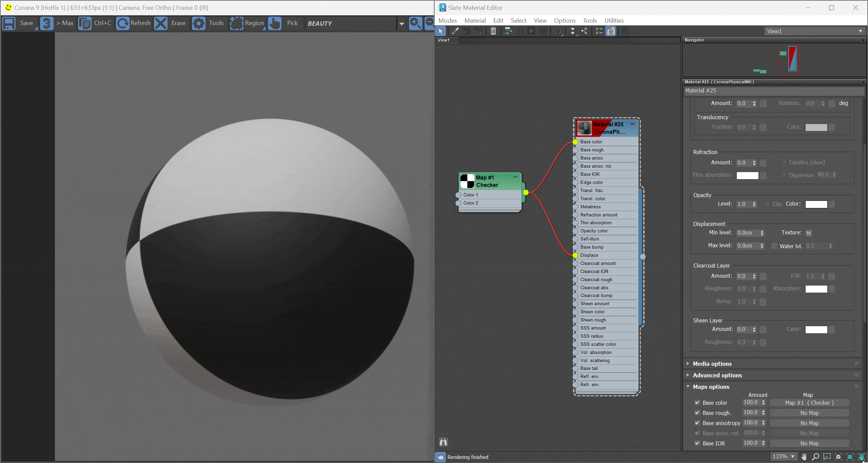
Task: Open the Select menu
Action: [x=519, y=21]
